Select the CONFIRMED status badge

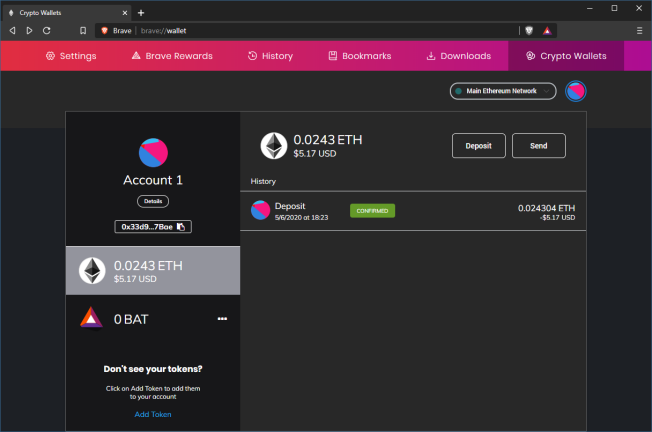pyautogui.click(x=372, y=211)
